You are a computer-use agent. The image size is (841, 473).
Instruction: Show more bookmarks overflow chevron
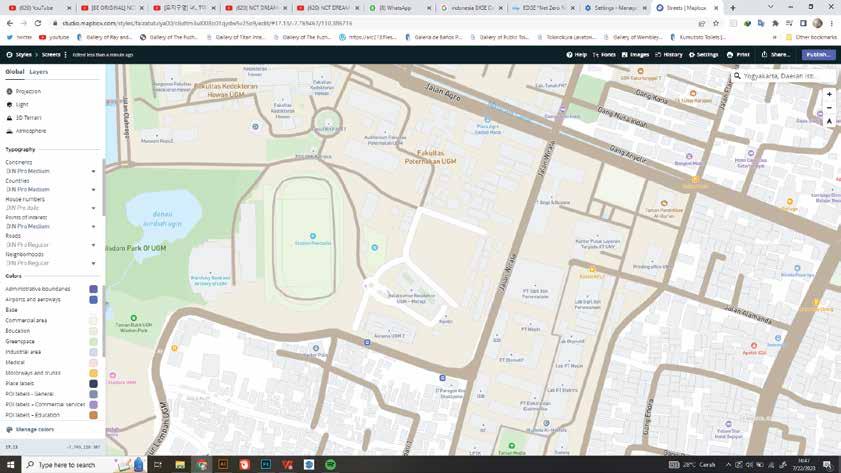tap(774, 37)
